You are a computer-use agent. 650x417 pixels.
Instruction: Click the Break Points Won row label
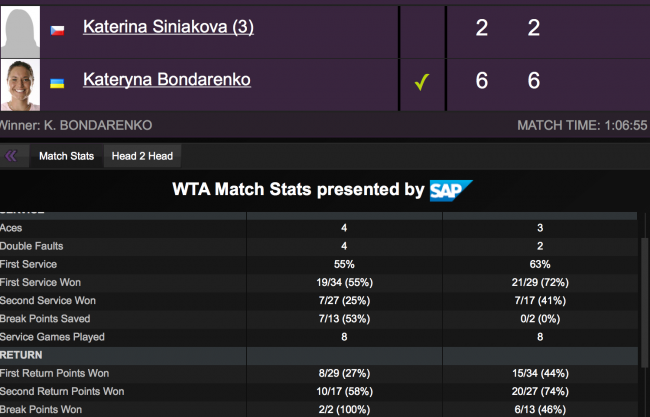42,409
